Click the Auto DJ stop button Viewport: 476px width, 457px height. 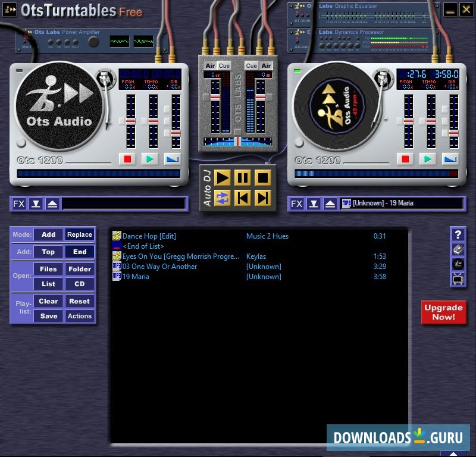[263, 178]
